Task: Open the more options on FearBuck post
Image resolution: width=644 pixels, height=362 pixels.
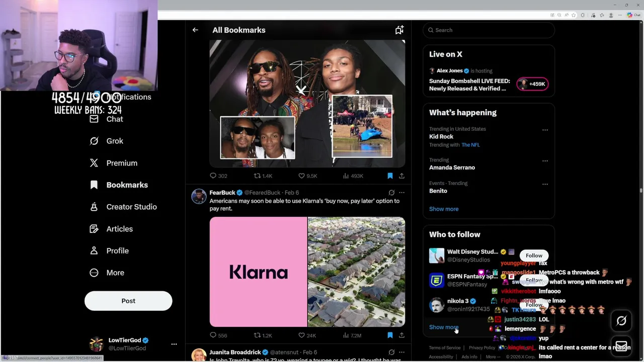Action: click(401, 193)
